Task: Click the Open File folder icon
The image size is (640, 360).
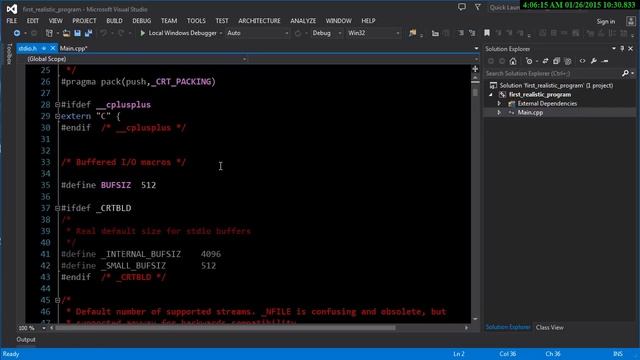Action: [x=66, y=33]
